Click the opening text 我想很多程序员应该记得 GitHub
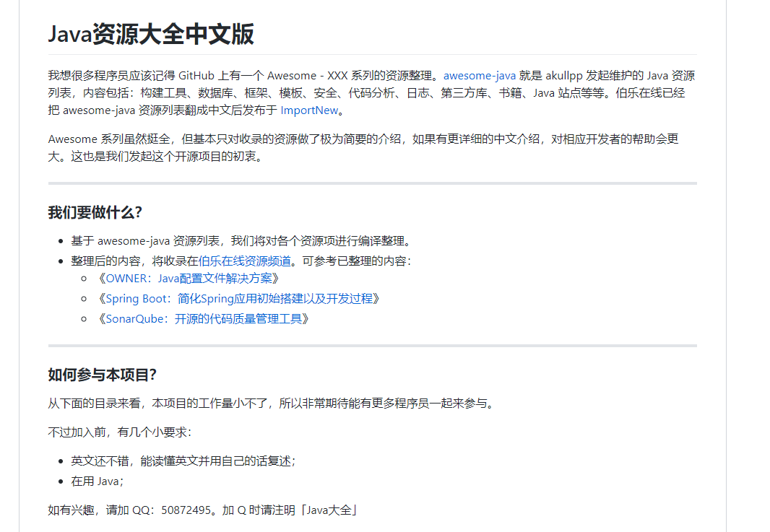Image resolution: width=770 pixels, height=532 pixels. [x=131, y=76]
